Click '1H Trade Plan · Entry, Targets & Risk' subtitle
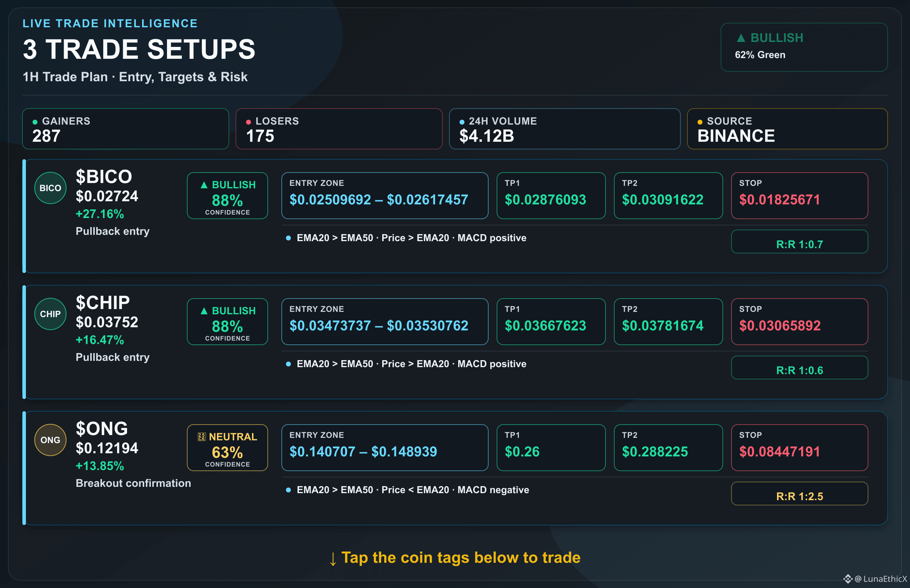910x588 pixels. point(135,77)
